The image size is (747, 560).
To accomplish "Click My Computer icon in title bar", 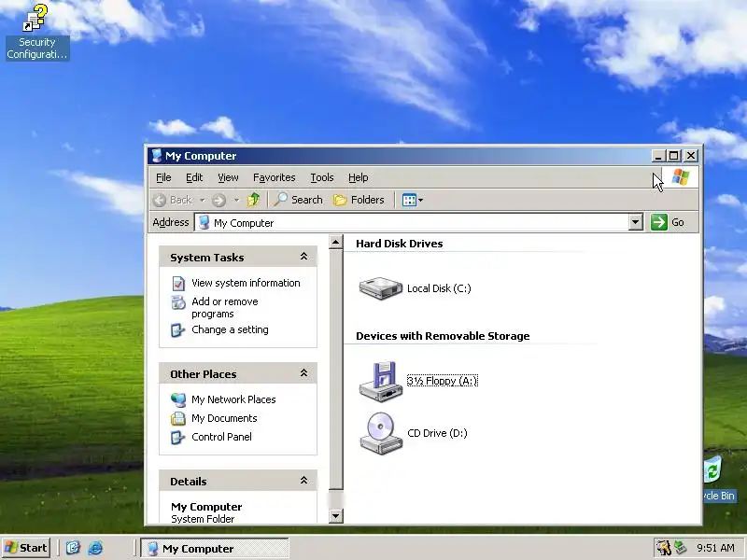I will point(156,156).
